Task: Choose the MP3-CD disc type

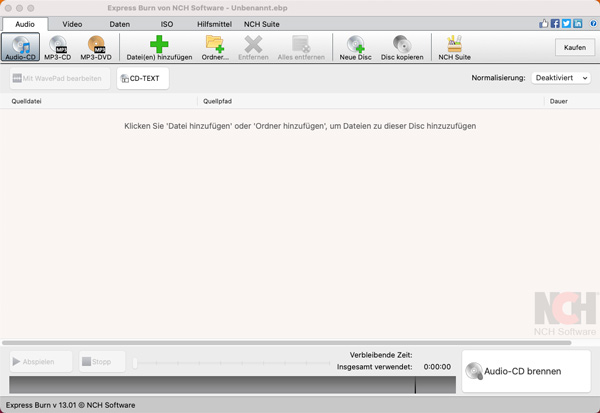Action: pos(58,47)
